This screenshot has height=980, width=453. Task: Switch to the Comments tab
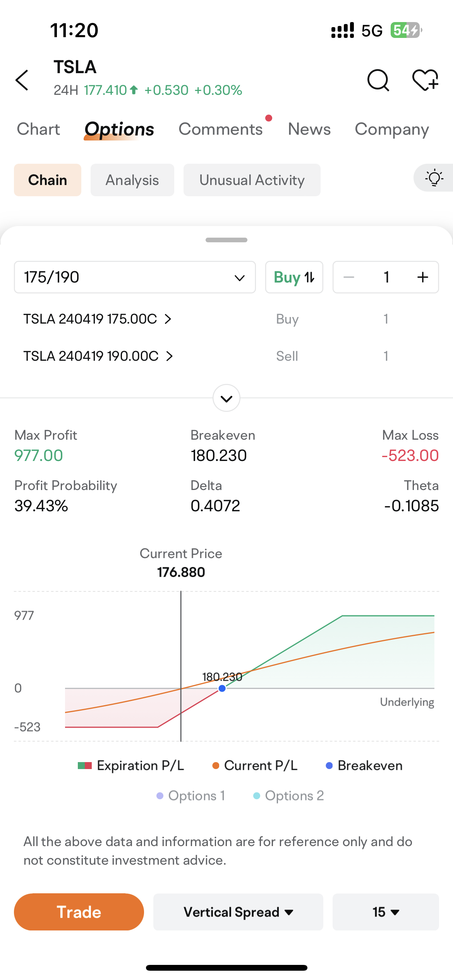coord(220,129)
